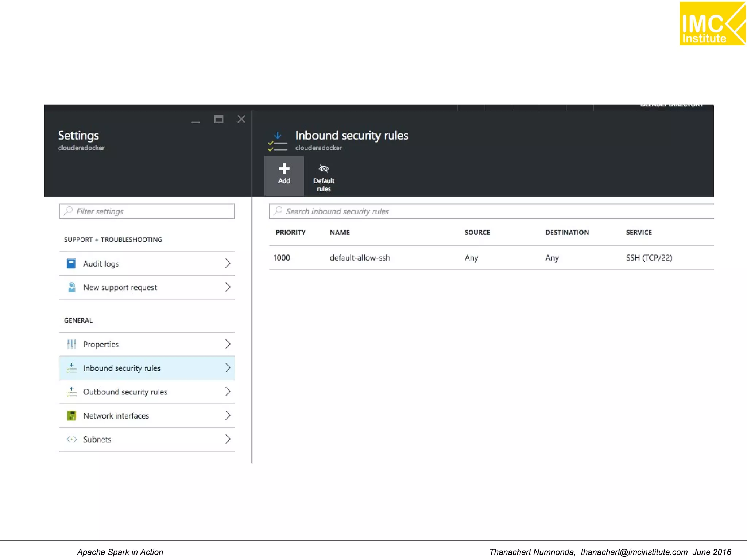
Task: Click the Outbound security rules arrow icon
Action: point(71,392)
